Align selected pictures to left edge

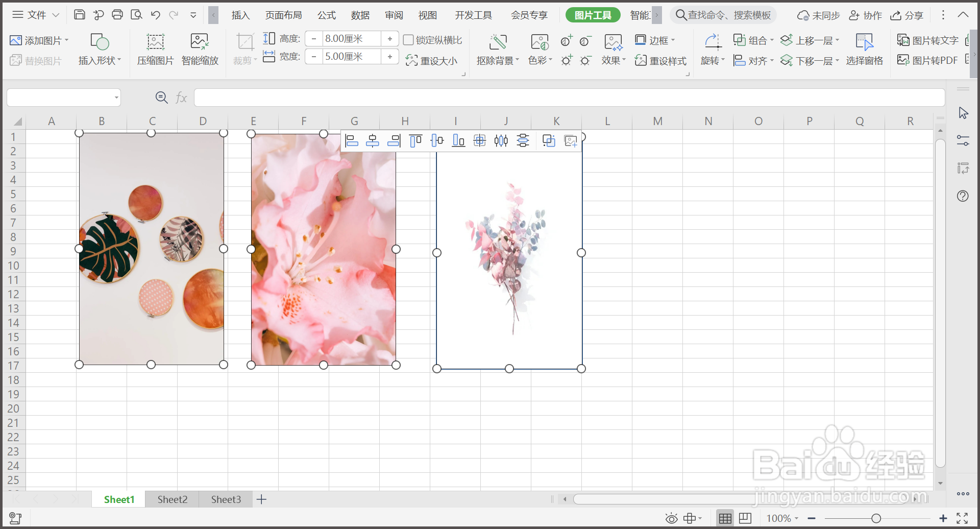[352, 140]
